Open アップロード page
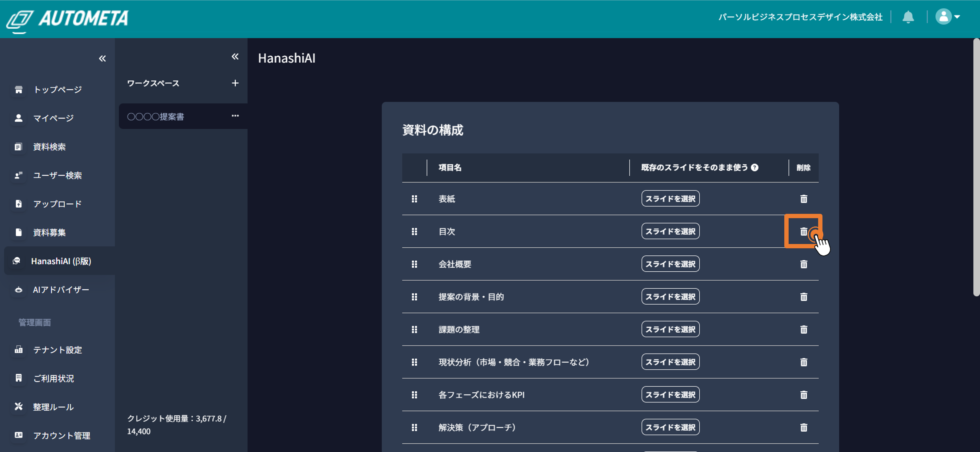The width and height of the screenshot is (980, 452). tap(58, 204)
